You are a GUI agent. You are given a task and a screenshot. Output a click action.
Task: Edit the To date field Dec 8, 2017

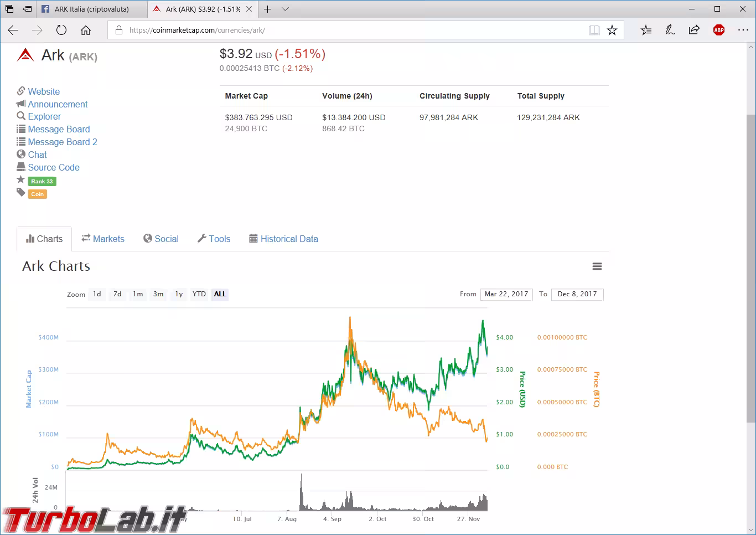click(577, 294)
